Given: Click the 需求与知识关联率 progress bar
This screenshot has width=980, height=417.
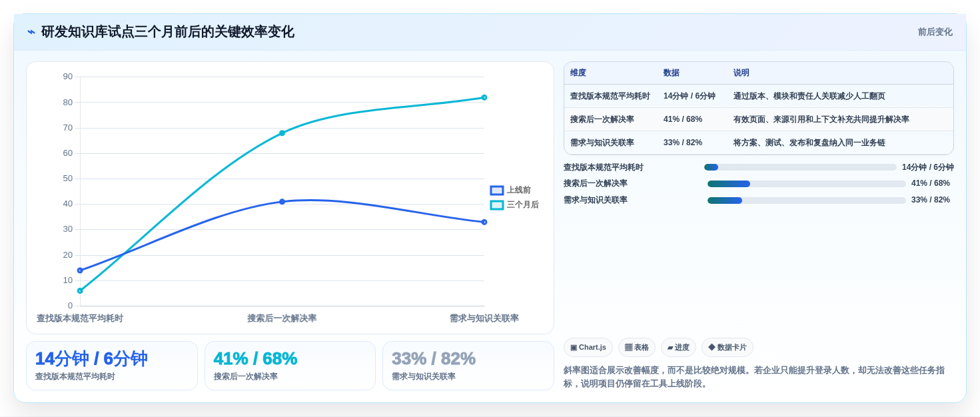Looking at the screenshot, I should tap(807, 201).
